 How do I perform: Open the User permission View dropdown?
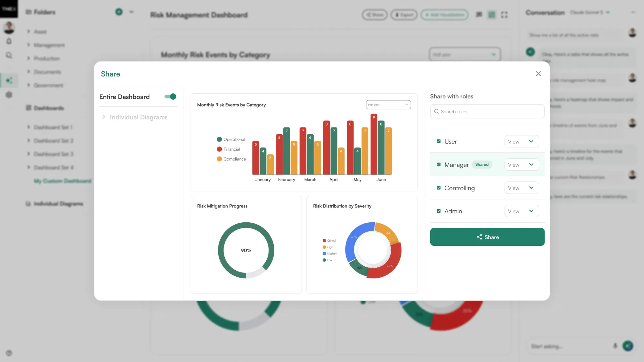click(x=522, y=141)
